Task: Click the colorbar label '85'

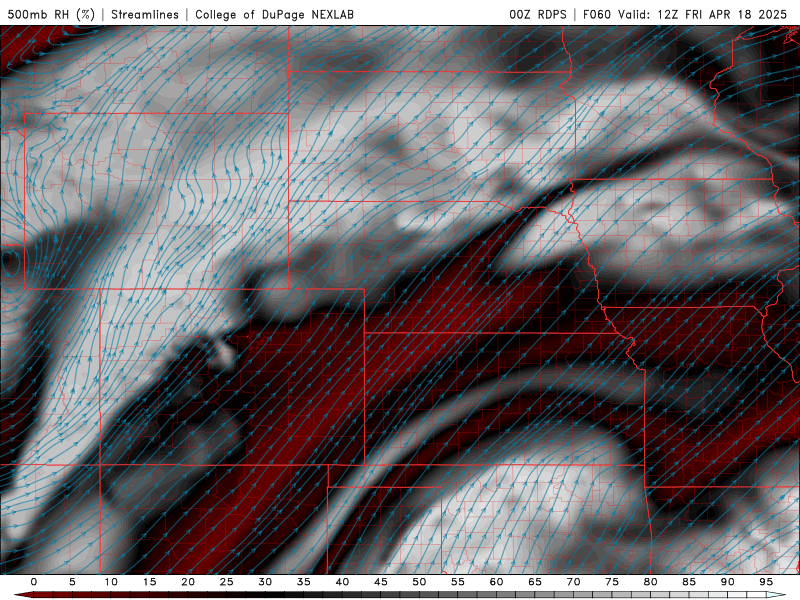Action: coord(689,582)
